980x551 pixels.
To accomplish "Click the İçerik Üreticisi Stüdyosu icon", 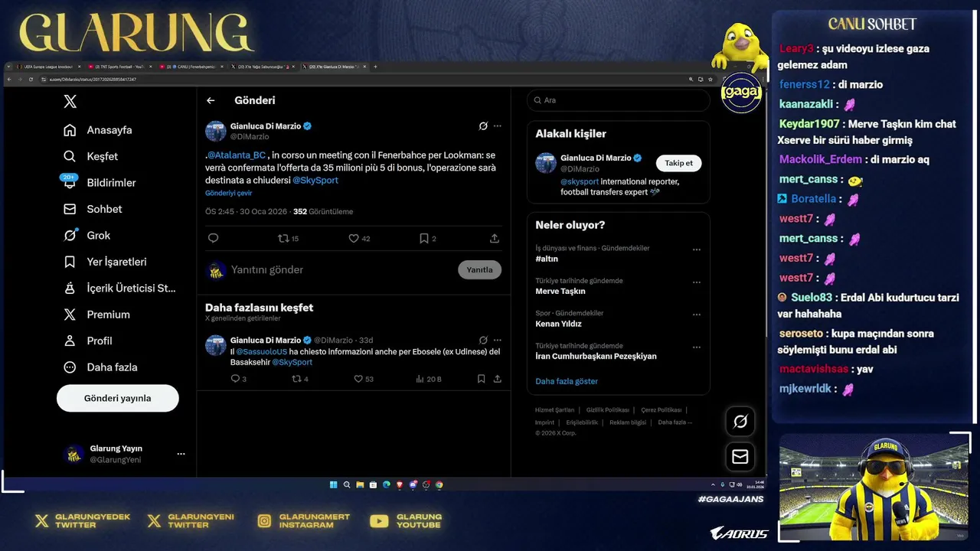I will [x=70, y=288].
